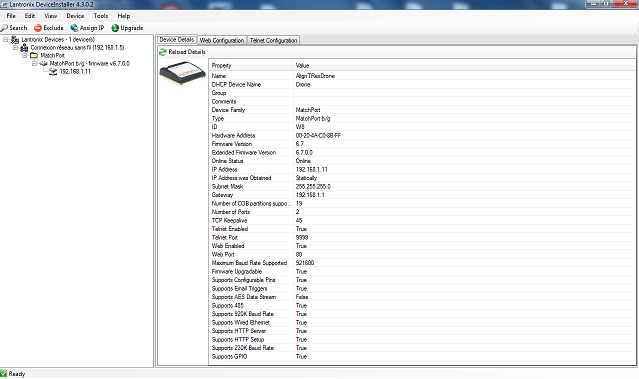
Task: Open the View menu
Action: pyautogui.click(x=51, y=16)
